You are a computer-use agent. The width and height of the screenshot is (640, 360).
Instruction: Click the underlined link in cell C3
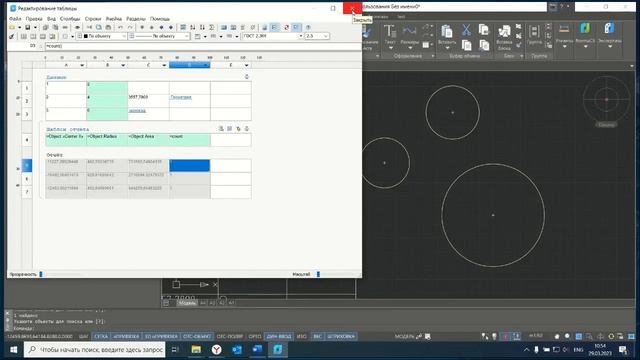pyautogui.click(x=137, y=111)
